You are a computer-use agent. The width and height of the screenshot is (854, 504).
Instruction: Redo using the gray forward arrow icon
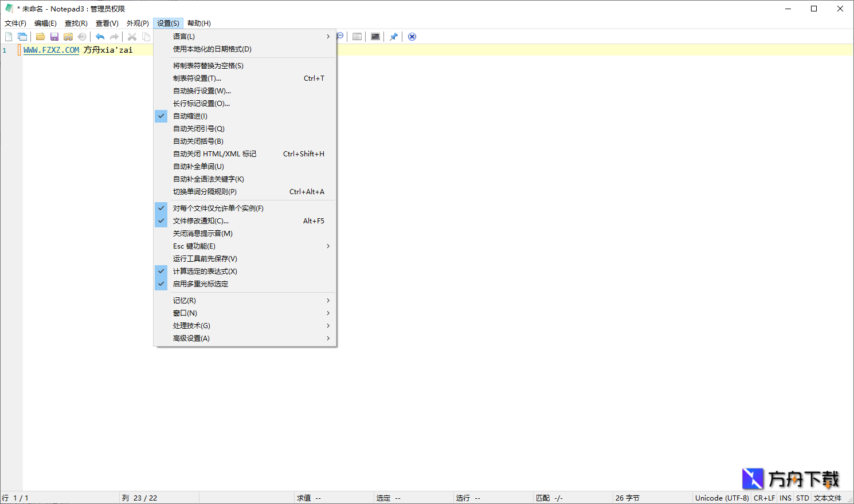click(x=114, y=36)
